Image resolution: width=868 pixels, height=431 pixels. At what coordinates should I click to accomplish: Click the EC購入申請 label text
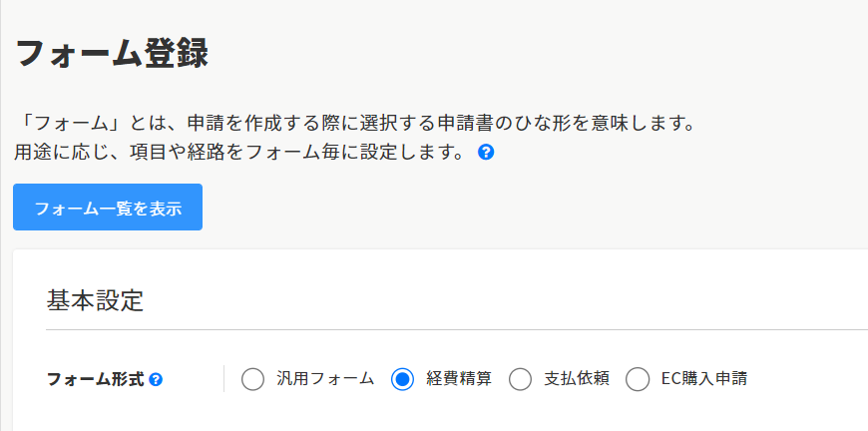704,379
